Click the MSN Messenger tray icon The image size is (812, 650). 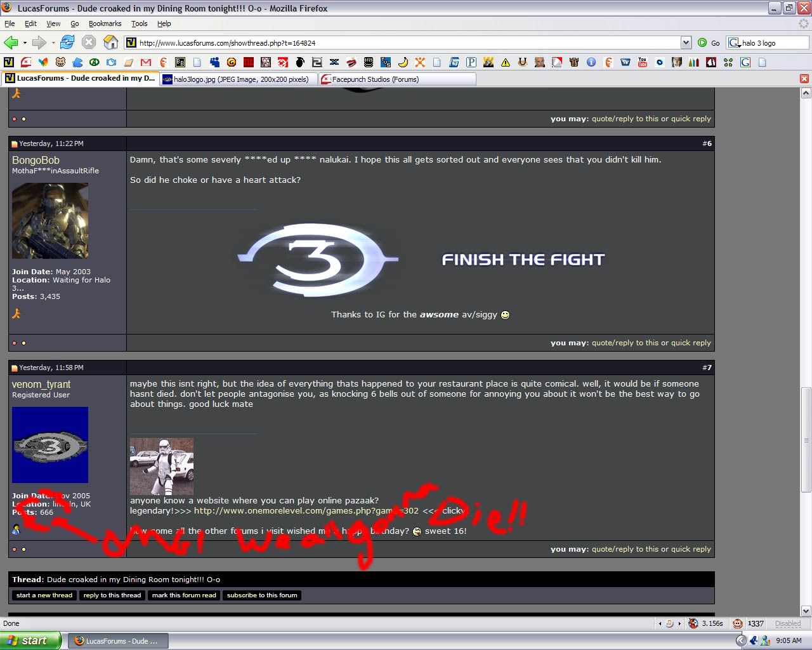click(764, 640)
